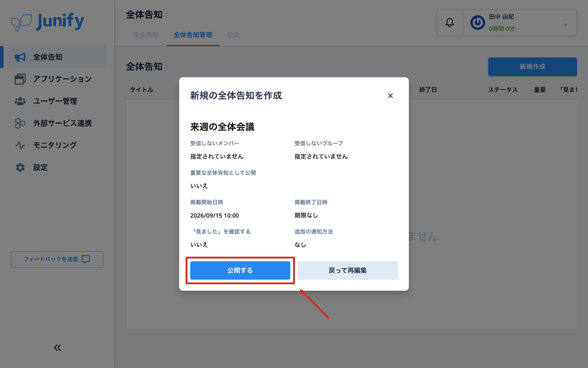Click the 重要な全体告知として公開 label

[223, 173]
